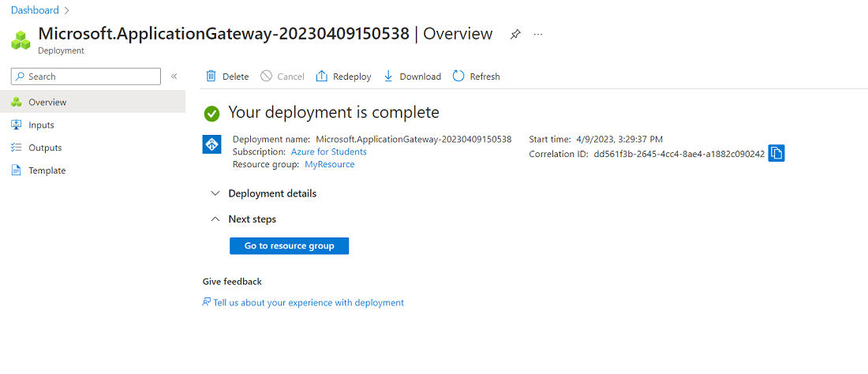Open the Overview menu item

[47, 102]
